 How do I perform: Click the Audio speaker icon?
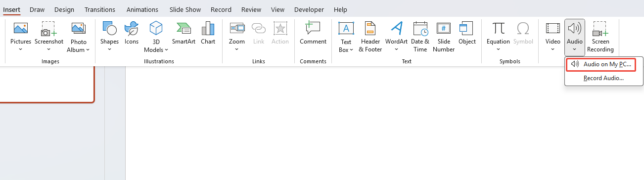(x=575, y=29)
